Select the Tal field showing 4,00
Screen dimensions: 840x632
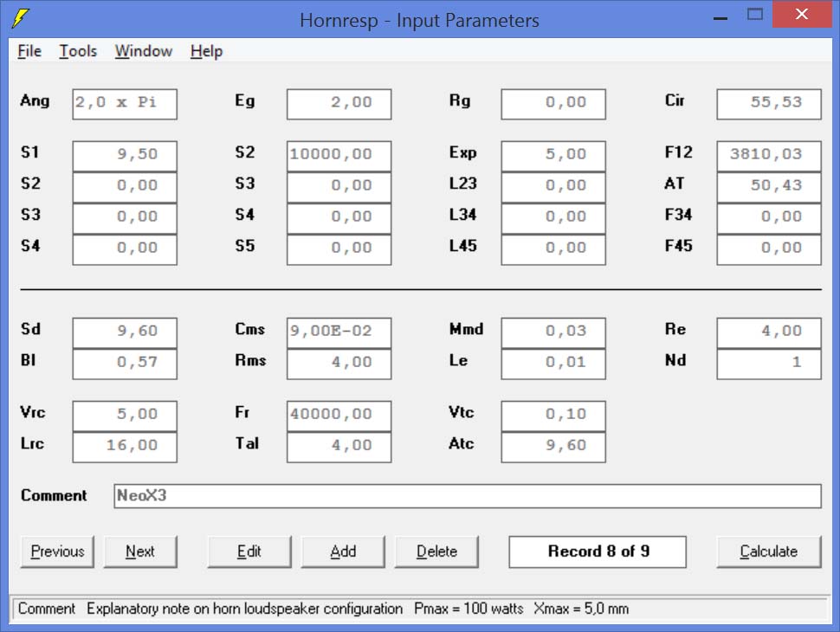click(x=339, y=448)
